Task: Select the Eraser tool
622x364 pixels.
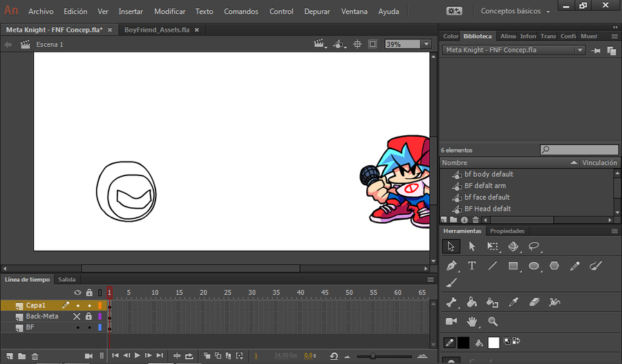Action: [534, 303]
